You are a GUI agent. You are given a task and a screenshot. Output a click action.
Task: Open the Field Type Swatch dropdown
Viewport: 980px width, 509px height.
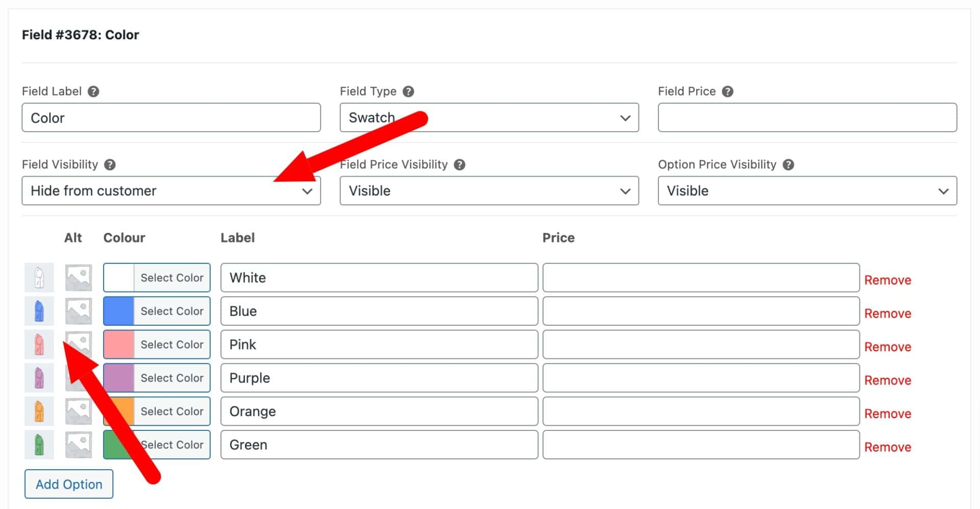click(489, 117)
